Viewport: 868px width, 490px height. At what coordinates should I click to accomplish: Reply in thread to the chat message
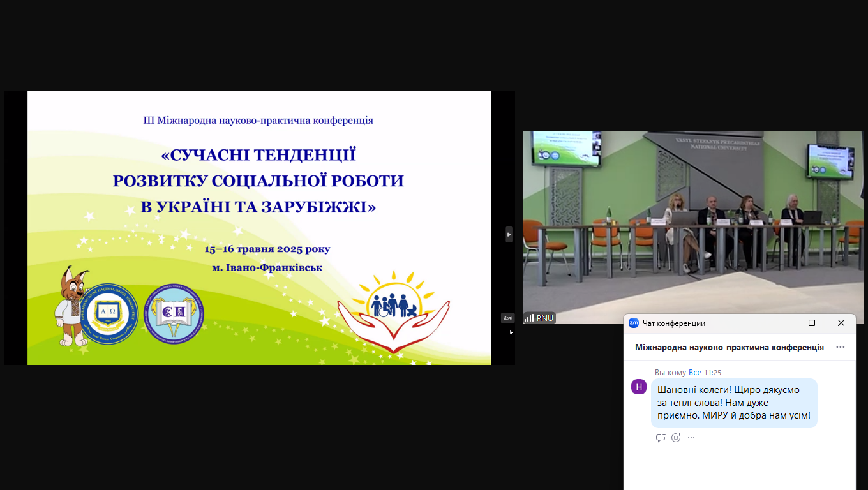point(661,437)
